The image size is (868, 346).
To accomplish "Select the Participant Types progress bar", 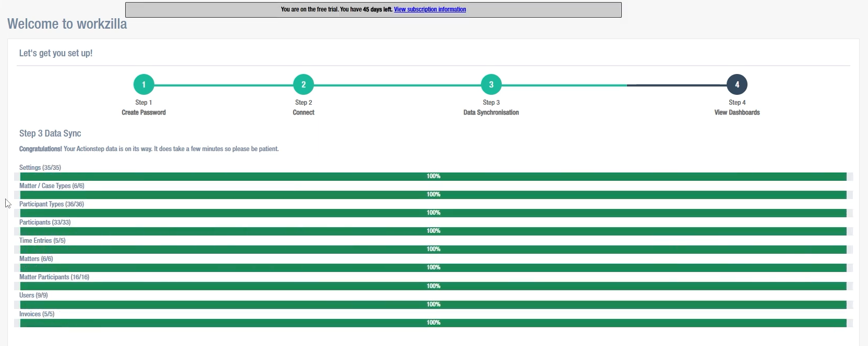I will click(433, 213).
